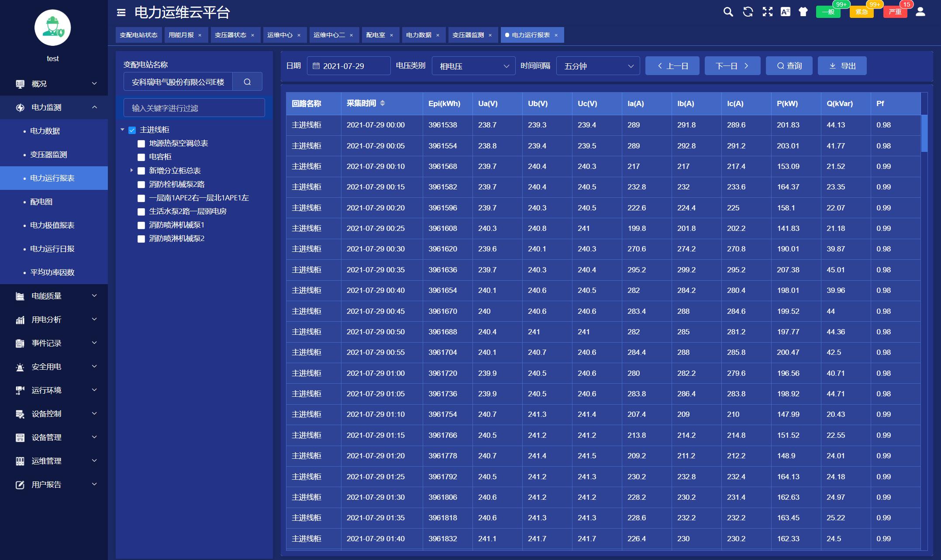The height and width of the screenshot is (560, 941).
Task: Search substation with magnifier next to 安科瑞电气
Action: pyautogui.click(x=247, y=81)
